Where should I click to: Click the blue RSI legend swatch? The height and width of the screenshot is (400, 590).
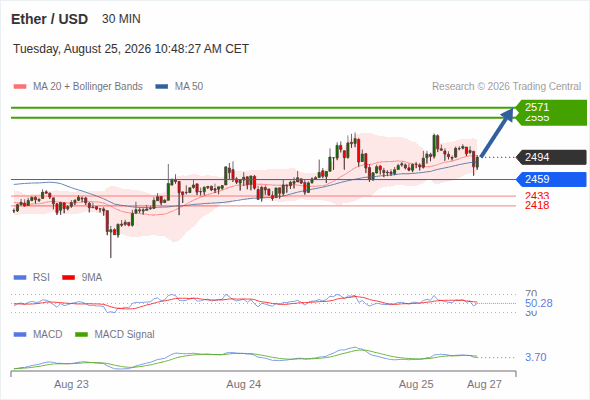point(20,278)
